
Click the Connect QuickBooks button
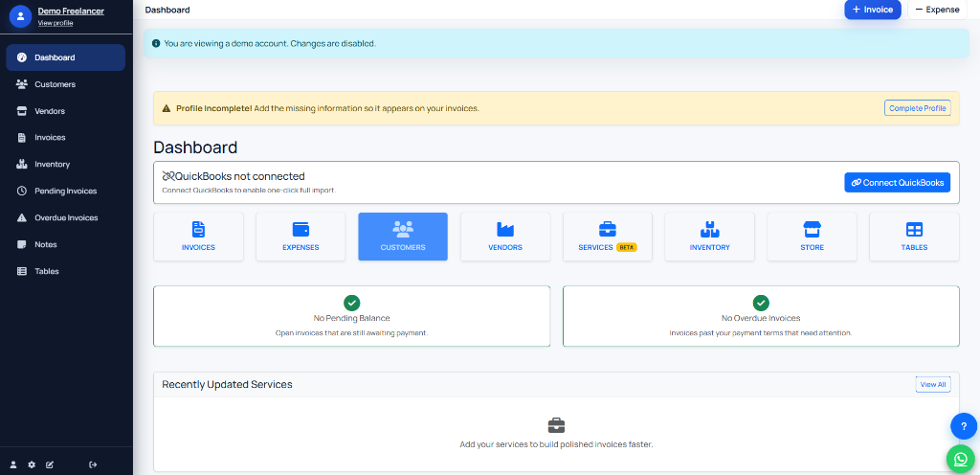coord(897,183)
